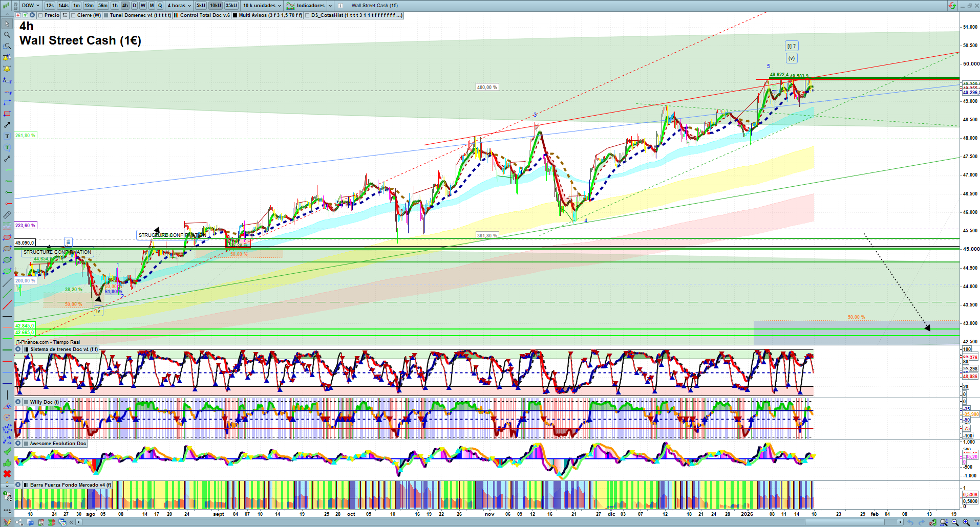980x527 pixels.
Task: Click the share icon in bottom bar
Action: [19, 522]
